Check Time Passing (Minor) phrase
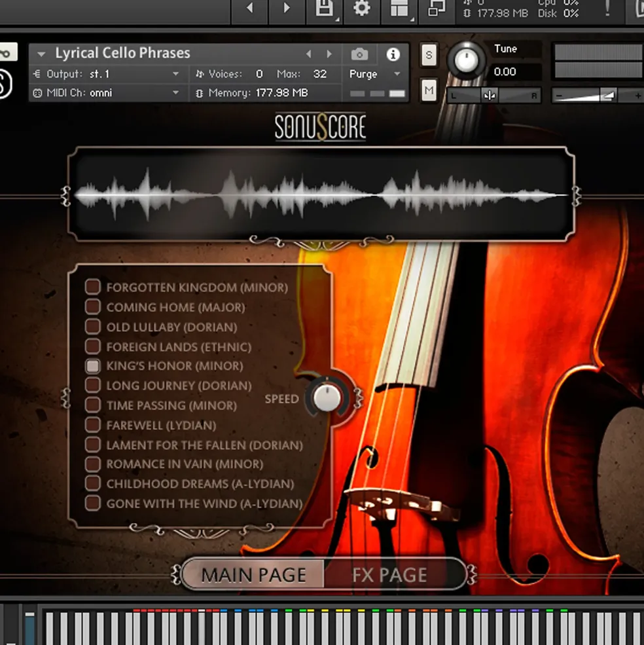This screenshot has width=644, height=645. [x=93, y=405]
